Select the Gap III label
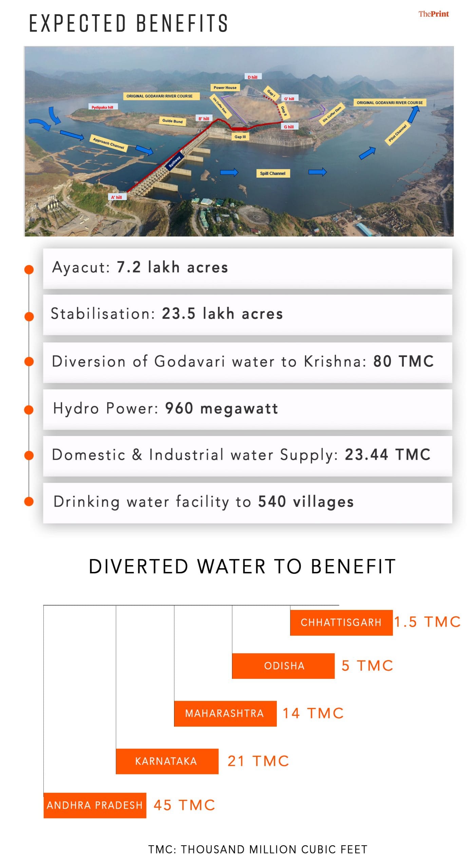 [240, 137]
